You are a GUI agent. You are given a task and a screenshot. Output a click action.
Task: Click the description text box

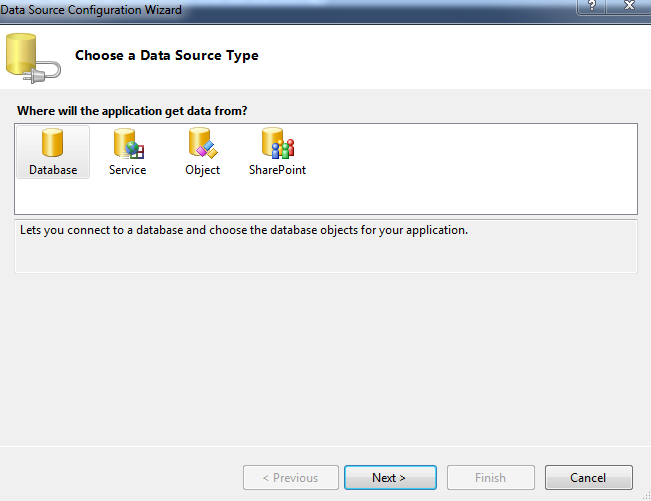tap(326, 246)
